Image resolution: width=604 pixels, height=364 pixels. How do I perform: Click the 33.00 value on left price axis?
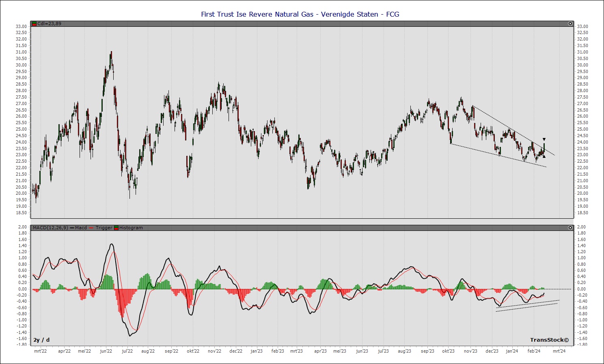tap(21, 26)
